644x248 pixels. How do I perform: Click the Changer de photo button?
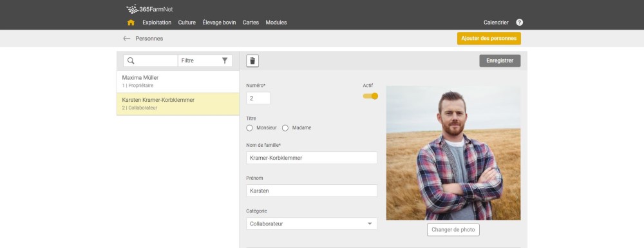click(453, 230)
